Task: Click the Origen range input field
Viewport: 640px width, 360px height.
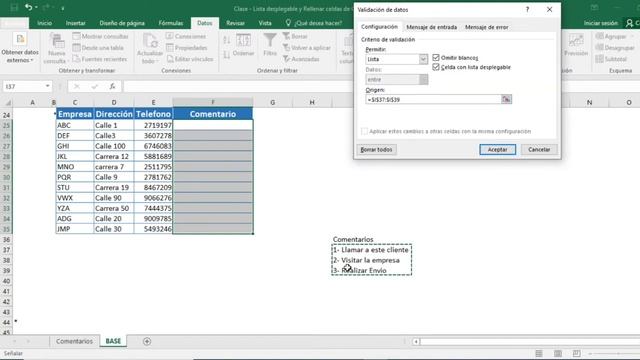Action: tap(433, 99)
